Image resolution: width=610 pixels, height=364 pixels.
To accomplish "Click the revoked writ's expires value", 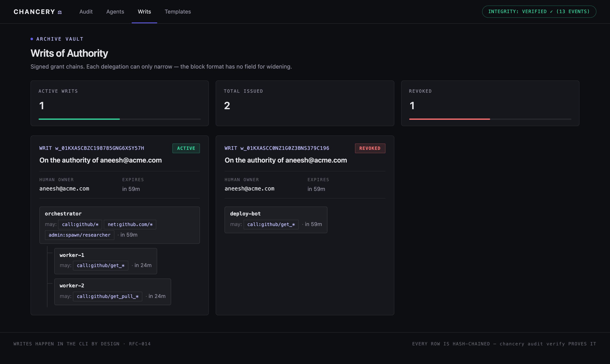I will coord(316,189).
